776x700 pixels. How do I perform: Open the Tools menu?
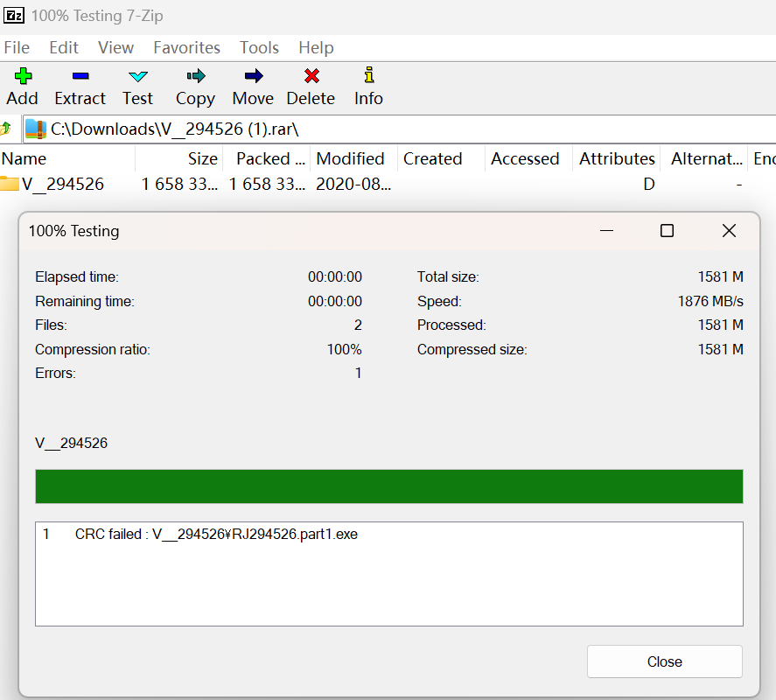tap(259, 47)
